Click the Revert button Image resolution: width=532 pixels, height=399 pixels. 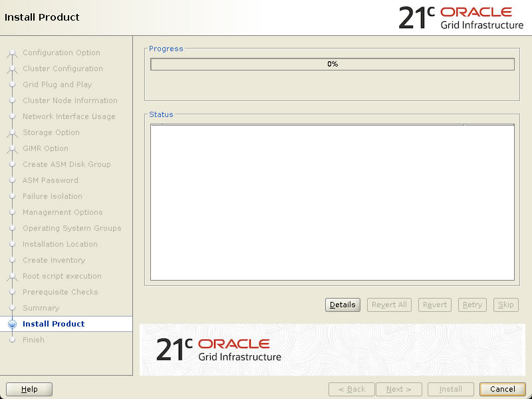pyautogui.click(x=435, y=305)
